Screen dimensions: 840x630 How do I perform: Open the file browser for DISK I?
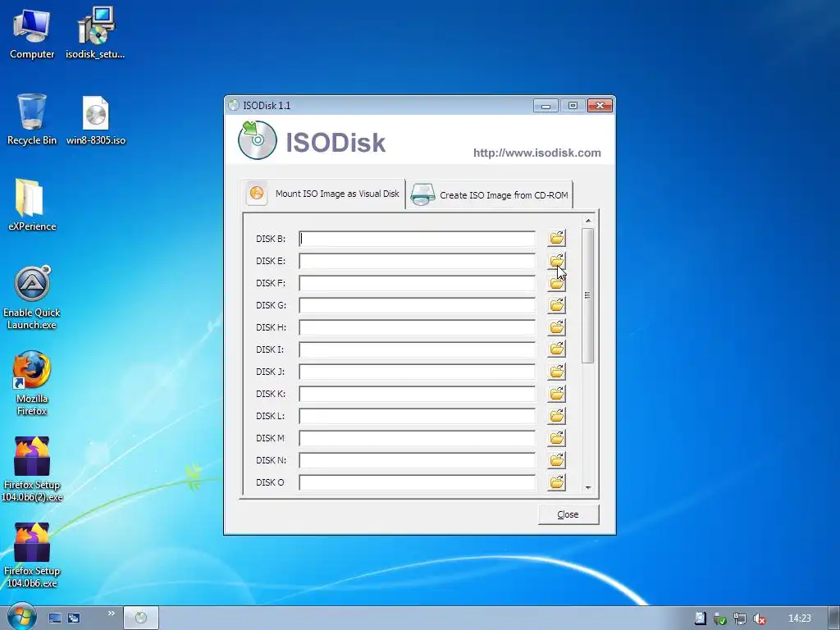(x=557, y=349)
